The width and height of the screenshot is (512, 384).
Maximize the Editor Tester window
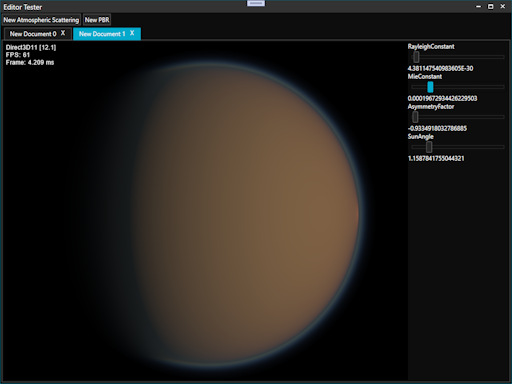click(491, 6)
